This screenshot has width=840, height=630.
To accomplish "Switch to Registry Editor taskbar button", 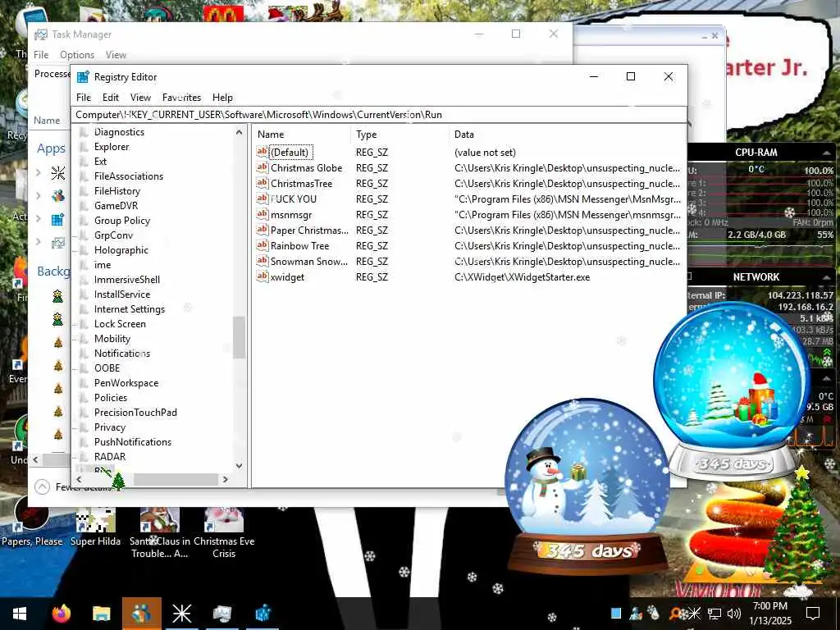I will (x=262, y=614).
